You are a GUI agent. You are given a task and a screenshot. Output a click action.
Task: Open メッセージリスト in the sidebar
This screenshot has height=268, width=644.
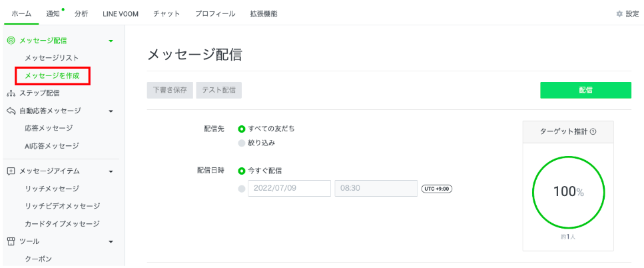point(52,58)
